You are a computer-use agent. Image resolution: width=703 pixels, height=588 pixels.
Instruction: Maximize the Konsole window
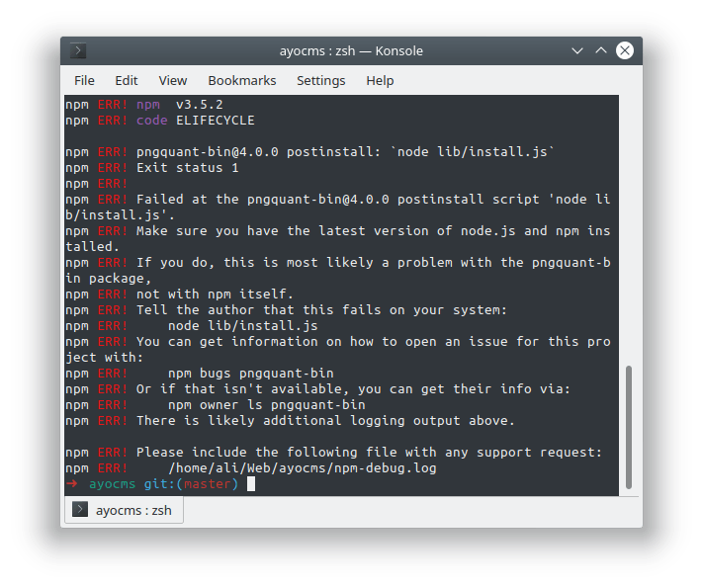[601, 50]
